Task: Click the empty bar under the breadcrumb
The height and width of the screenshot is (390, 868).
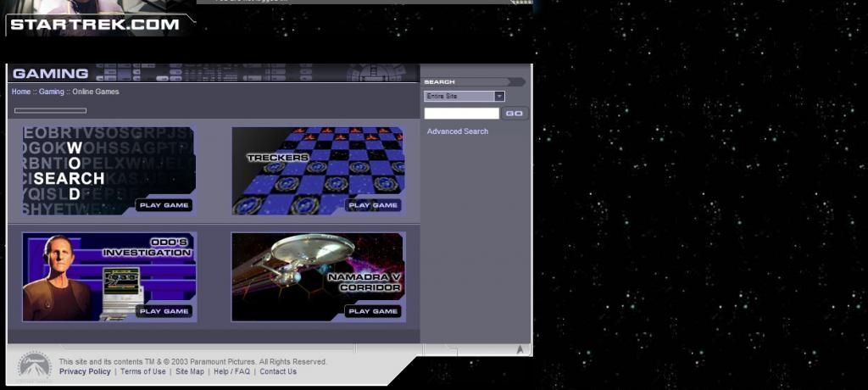Action: tap(50, 110)
